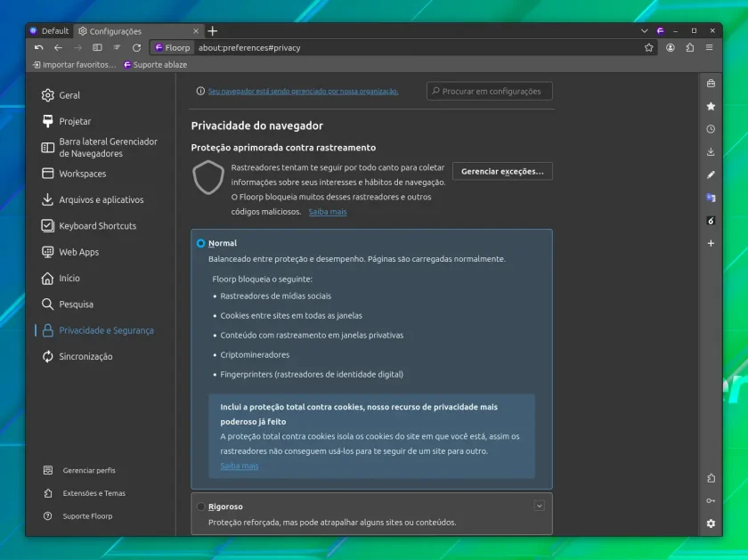
Task: Switch to the Default tab
Action: tap(50, 31)
